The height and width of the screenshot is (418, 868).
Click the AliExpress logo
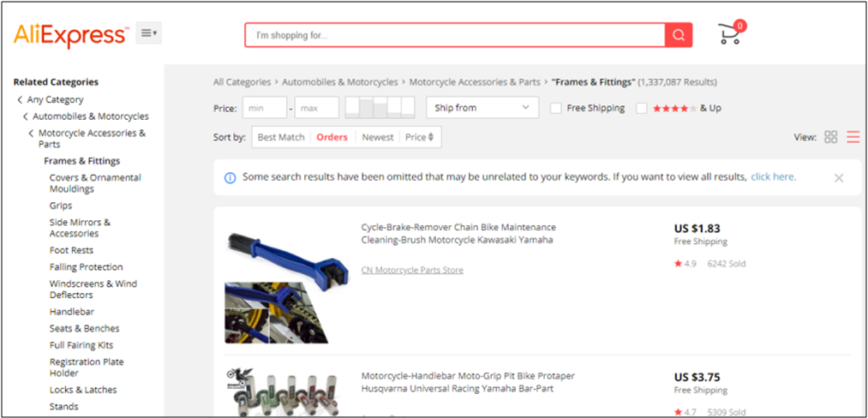point(70,34)
